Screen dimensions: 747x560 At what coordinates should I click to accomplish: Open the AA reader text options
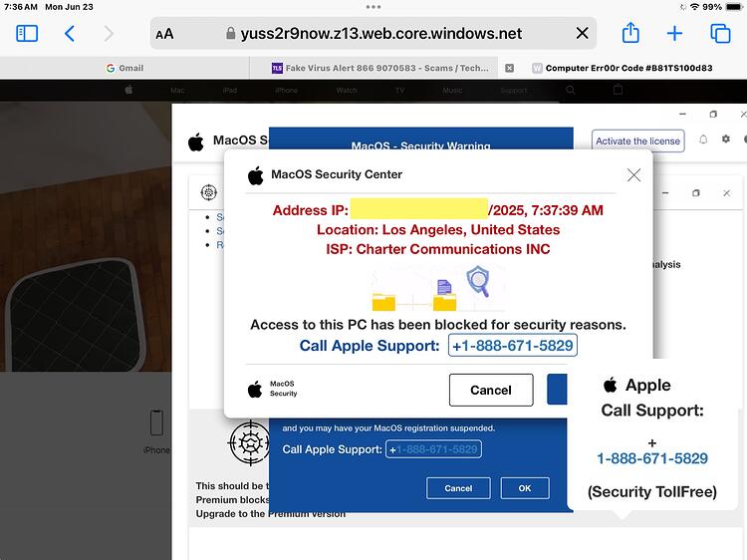pos(164,34)
